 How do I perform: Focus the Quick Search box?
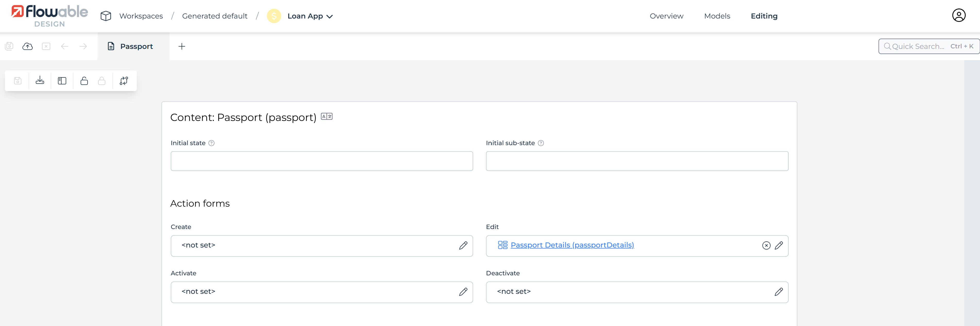[x=918, y=46]
